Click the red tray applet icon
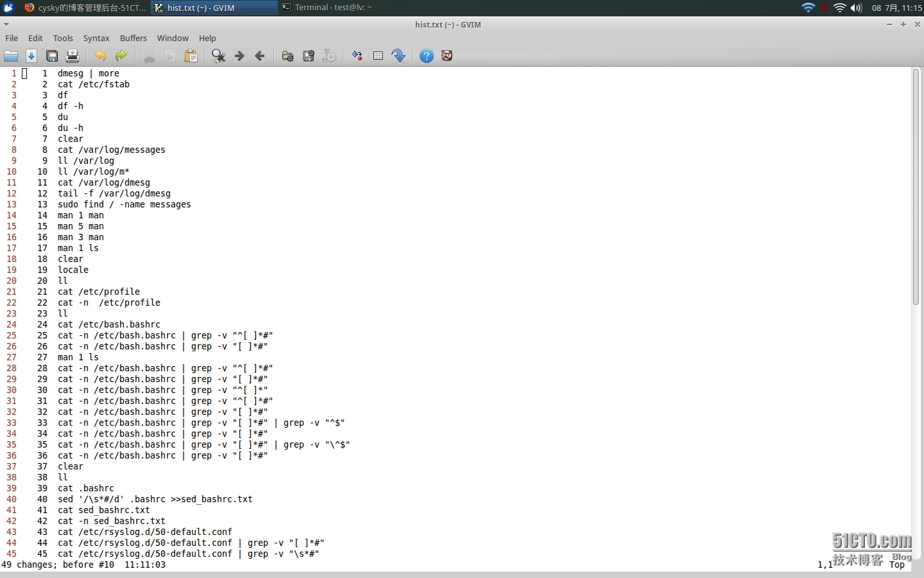 (x=825, y=8)
